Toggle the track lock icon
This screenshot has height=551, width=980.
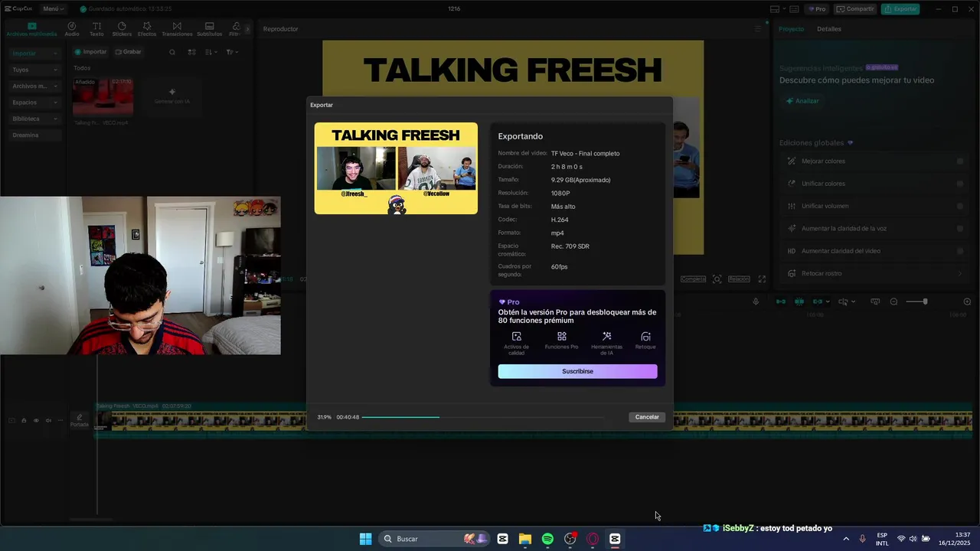tap(24, 420)
